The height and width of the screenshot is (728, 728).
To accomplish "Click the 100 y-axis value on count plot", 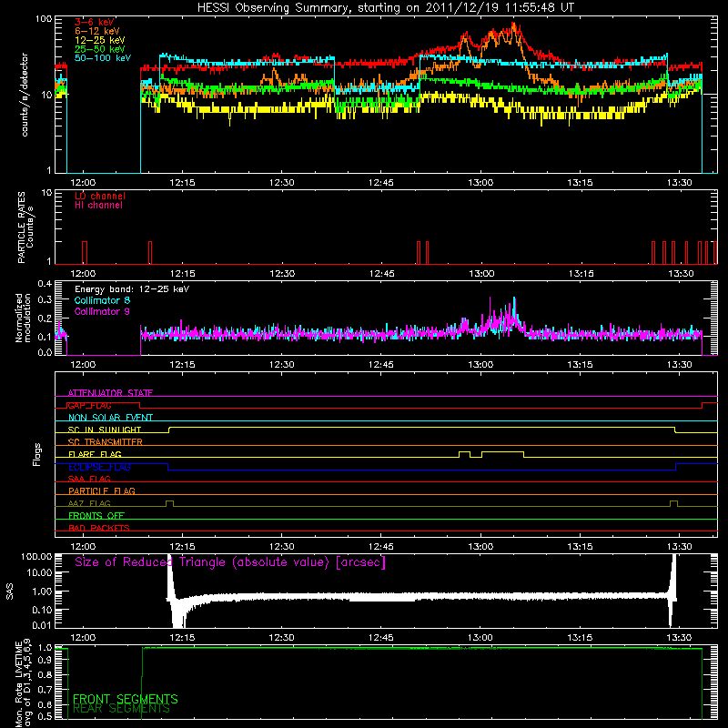I will pos(44,19).
